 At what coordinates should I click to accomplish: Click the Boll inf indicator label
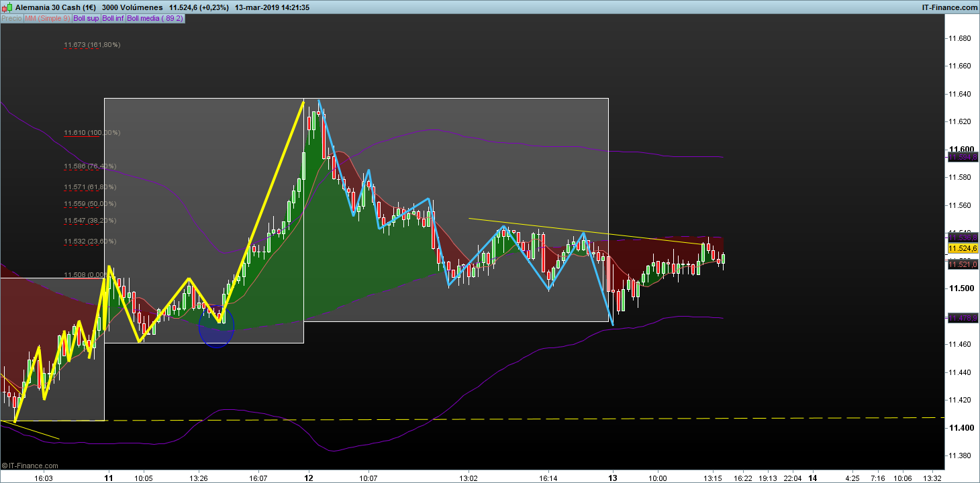click(113, 19)
